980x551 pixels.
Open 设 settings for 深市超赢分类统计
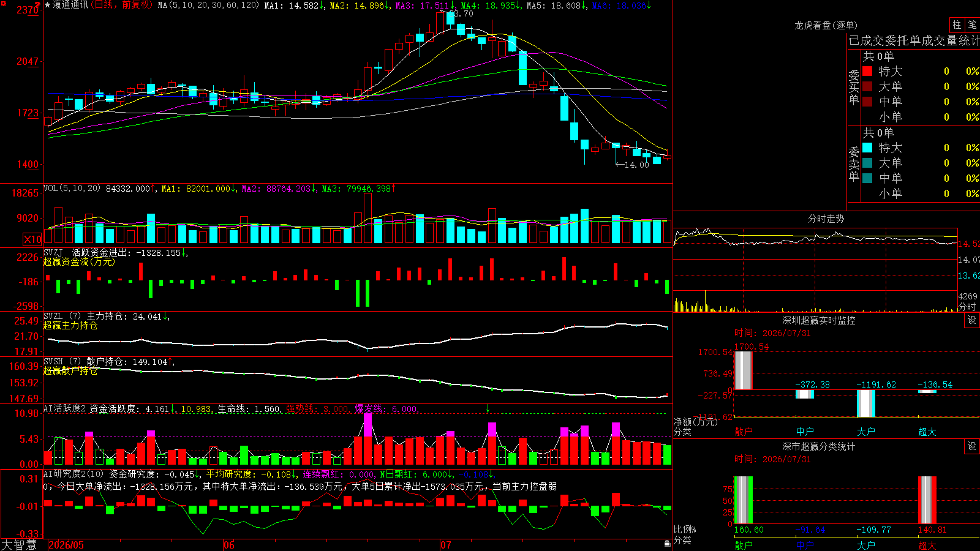(972, 446)
